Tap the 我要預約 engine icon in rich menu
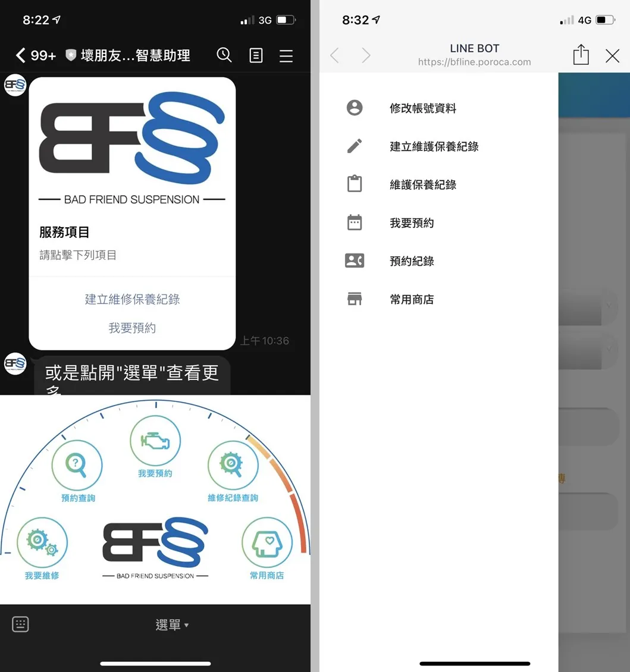 155,441
